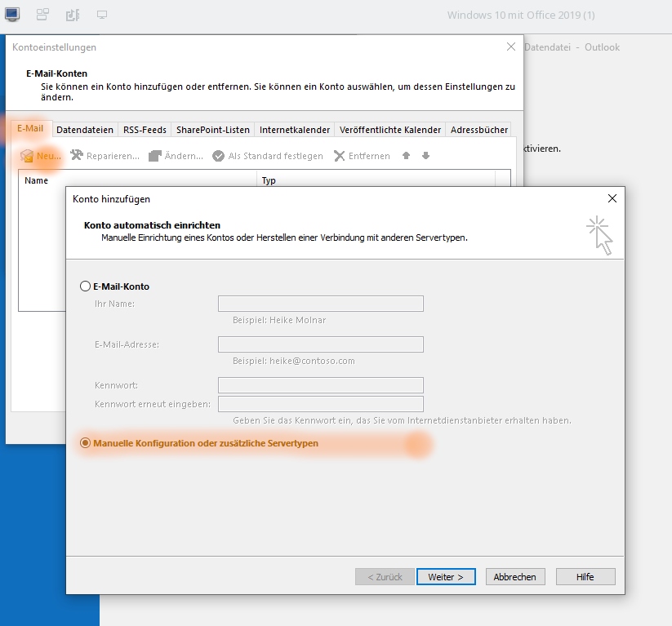Open the SharePoint-Listen tab

click(x=212, y=130)
